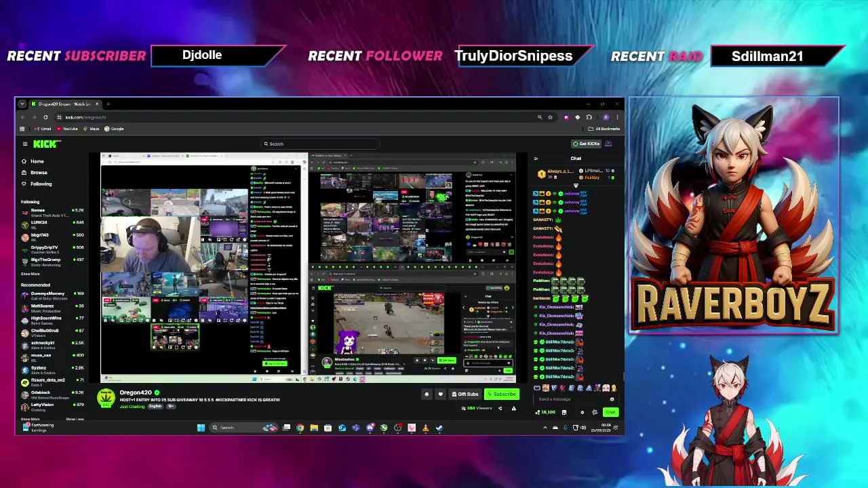Click the green Chat send button

pos(610,412)
